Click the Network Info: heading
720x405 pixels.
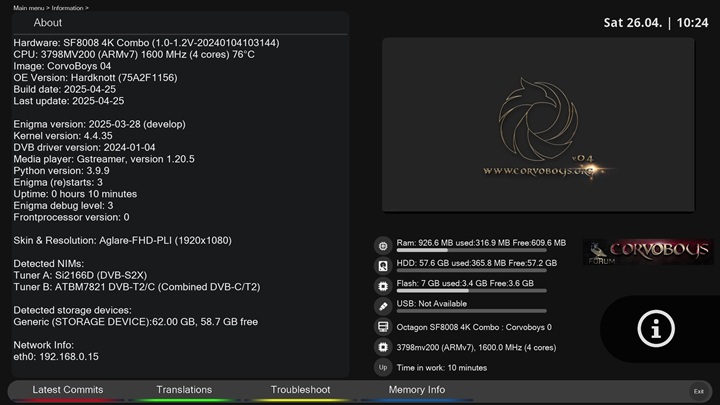tap(43, 345)
